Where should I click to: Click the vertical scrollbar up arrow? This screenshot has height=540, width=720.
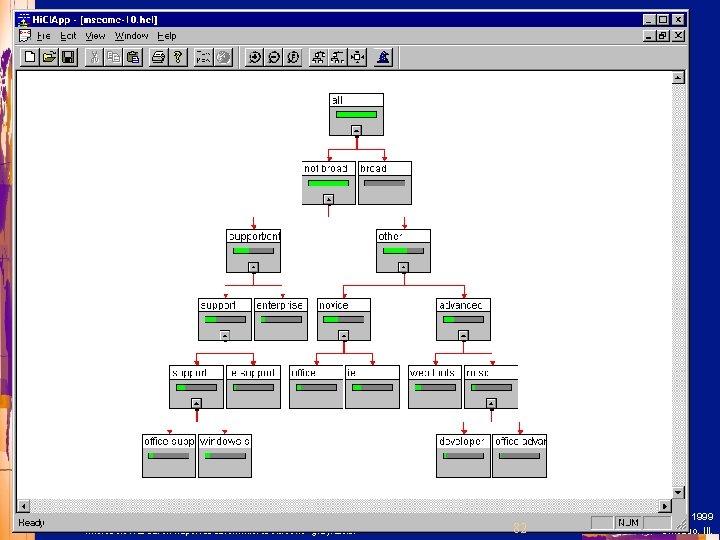coord(678,78)
